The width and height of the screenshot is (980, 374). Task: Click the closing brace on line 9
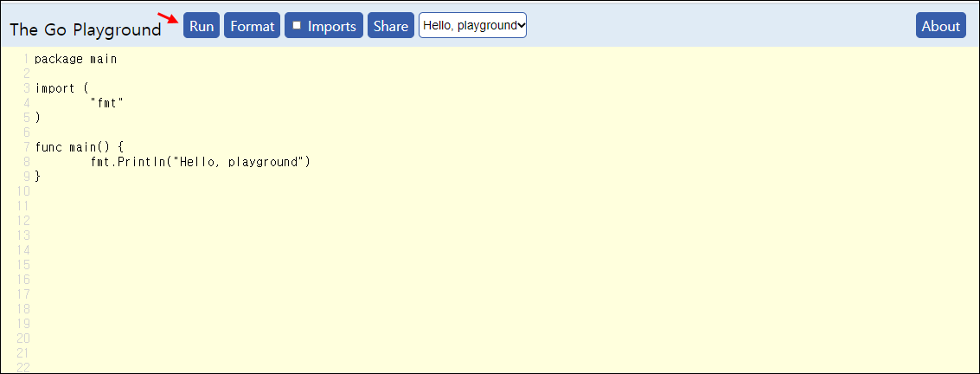point(37,177)
